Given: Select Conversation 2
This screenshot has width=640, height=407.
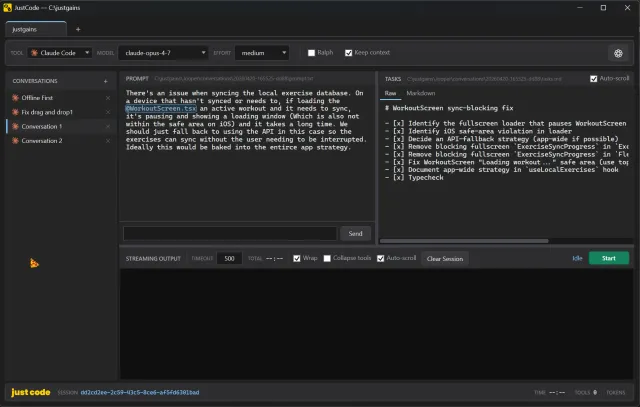Looking at the screenshot, I should [x=60, y=141].
